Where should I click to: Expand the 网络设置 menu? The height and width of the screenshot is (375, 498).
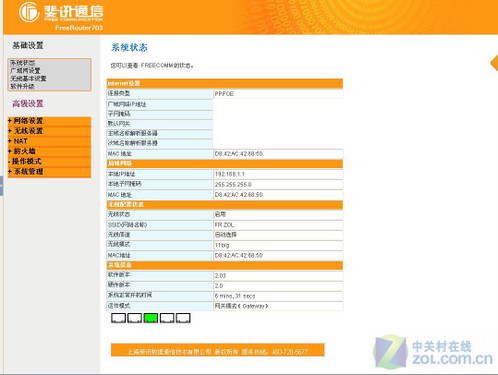point(49,121)
